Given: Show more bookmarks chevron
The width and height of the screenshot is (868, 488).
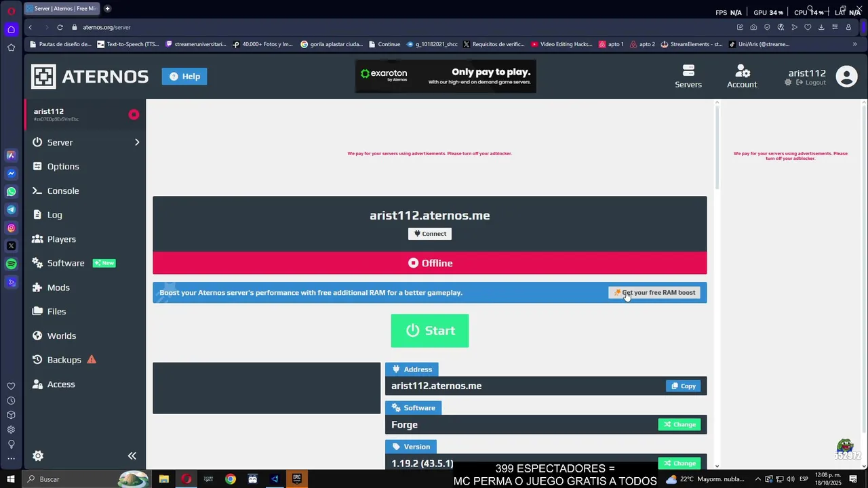Looking at the screenshot, I should [854, 44].
